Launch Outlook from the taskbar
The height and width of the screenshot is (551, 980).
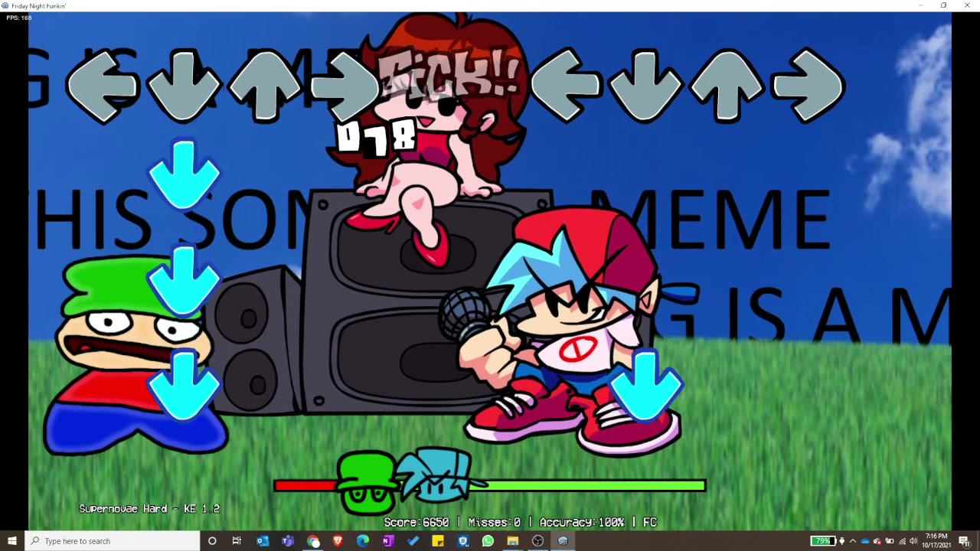click(x=263, y=541)
